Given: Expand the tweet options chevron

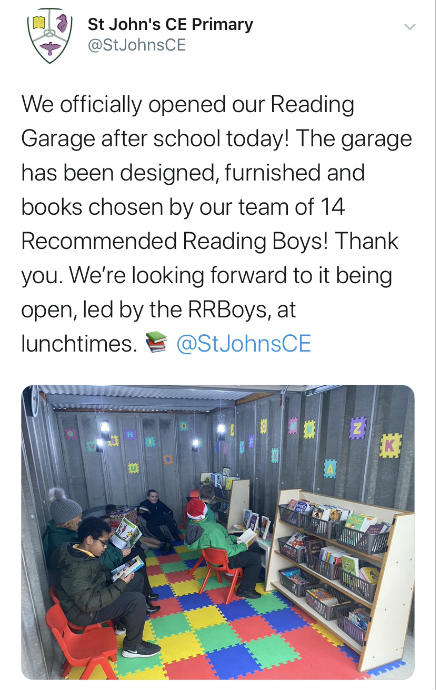Looking at the screenshot, I should 410,27.
